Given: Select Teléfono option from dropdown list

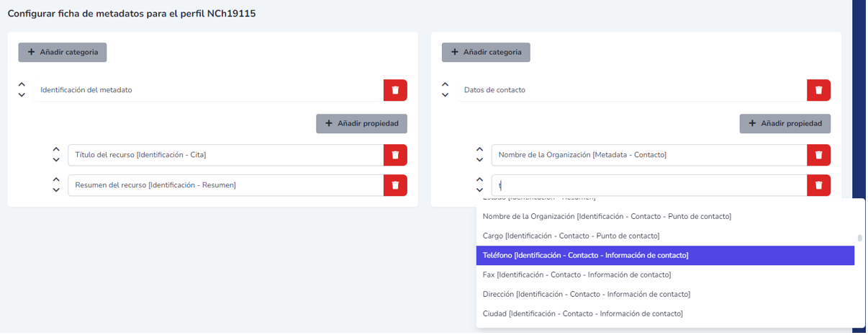Looking at the screenshot, I should (664, 255).
